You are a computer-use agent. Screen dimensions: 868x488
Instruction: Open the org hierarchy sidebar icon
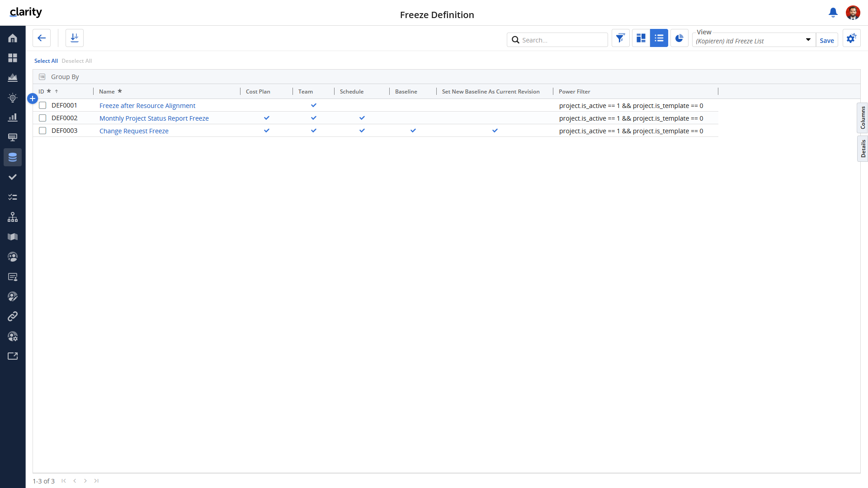coord(13,217)
